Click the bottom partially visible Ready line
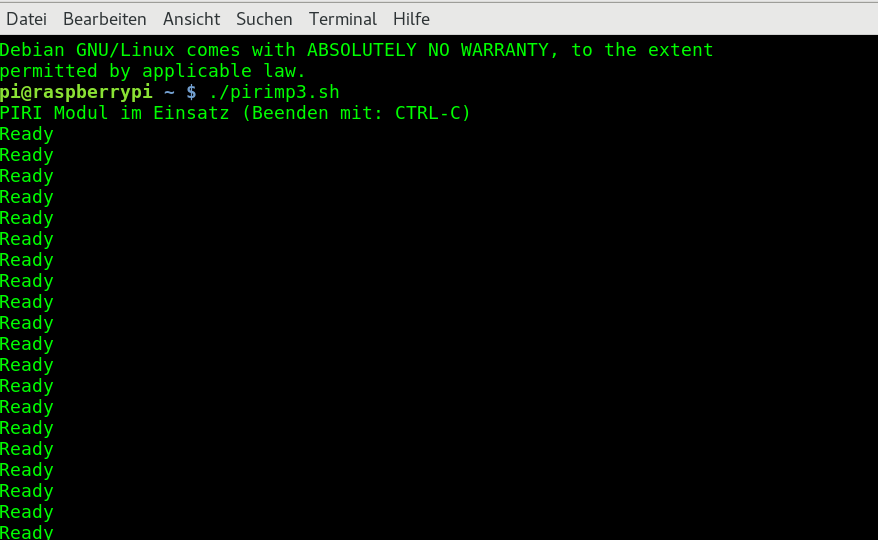 pos(27,532)
